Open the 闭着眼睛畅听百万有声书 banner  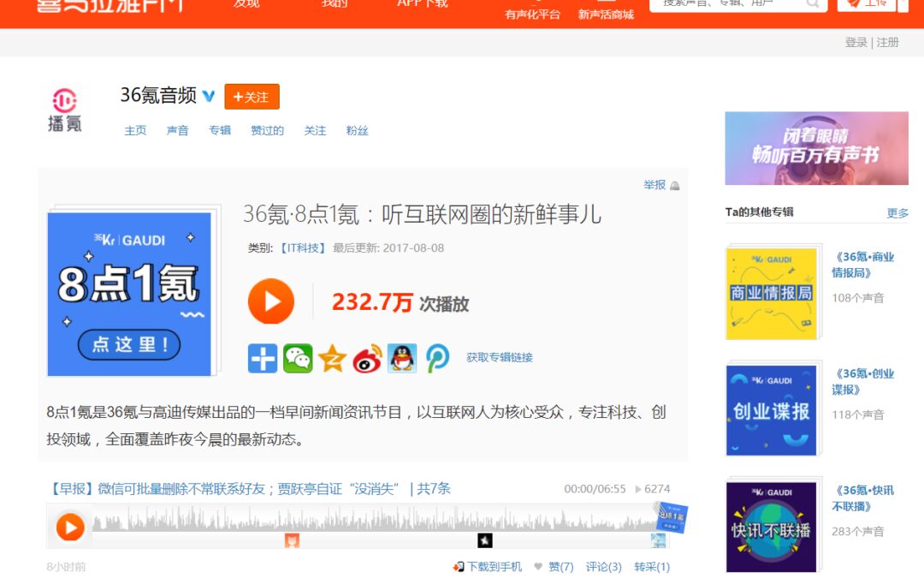[817, 148]
